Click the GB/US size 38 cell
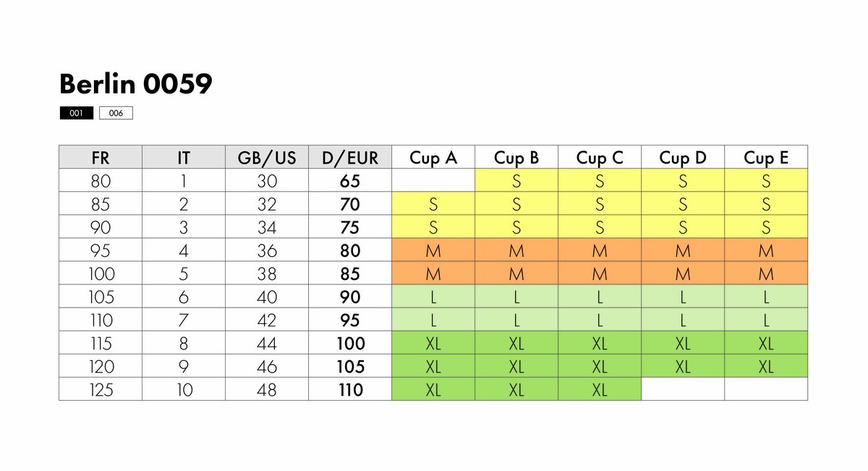868x471 pixels. tap(267, 273)
